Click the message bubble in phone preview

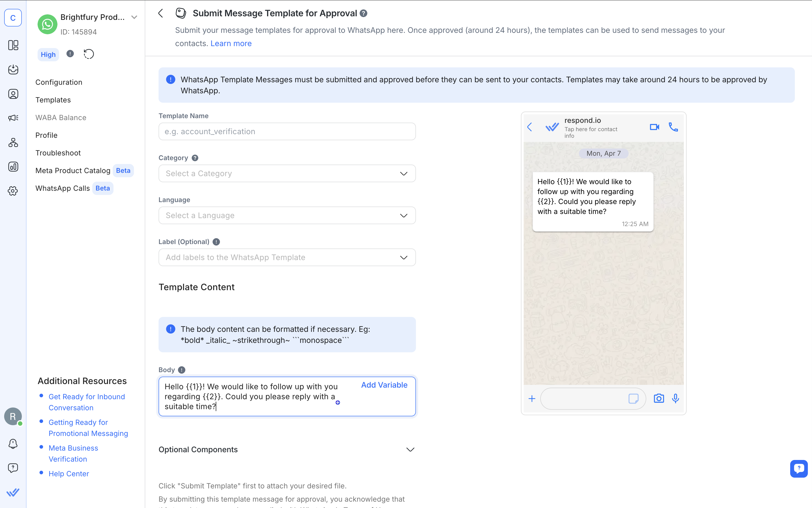point(593,202)
